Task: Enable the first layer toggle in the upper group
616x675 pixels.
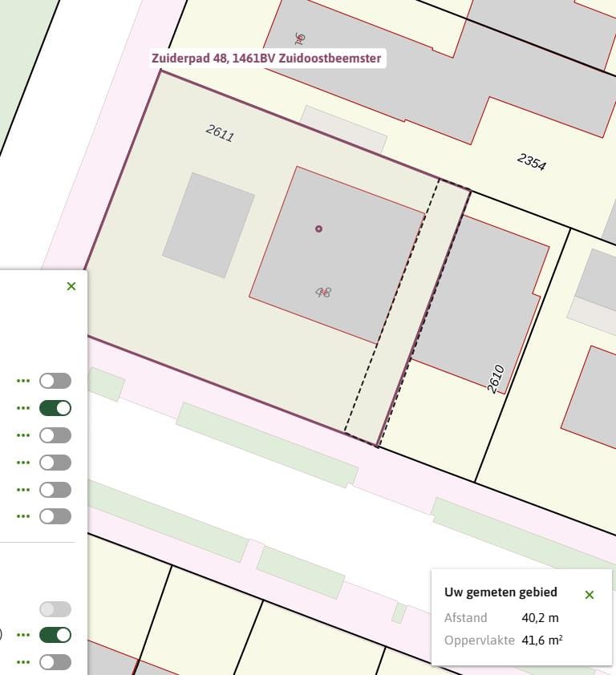Action: [55, 381]
